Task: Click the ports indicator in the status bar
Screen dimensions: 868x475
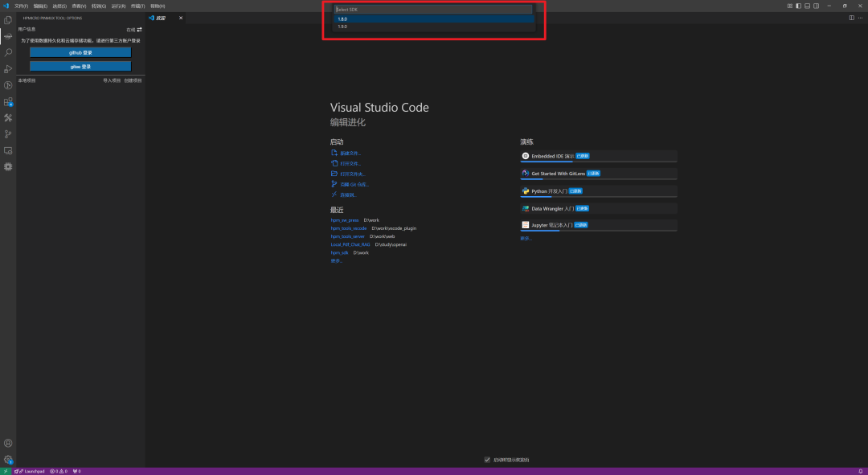Action: pyautogui.click(x=76, y=471)
